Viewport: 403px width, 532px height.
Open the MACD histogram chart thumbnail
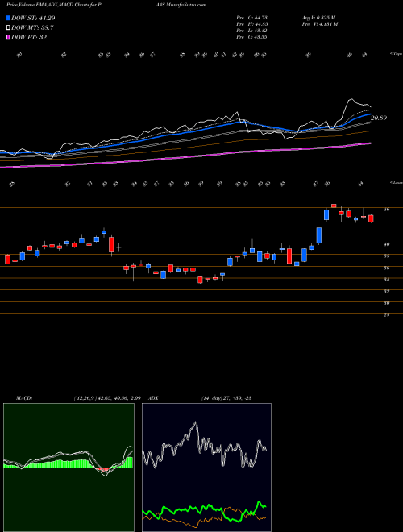[x=69, y=468]
